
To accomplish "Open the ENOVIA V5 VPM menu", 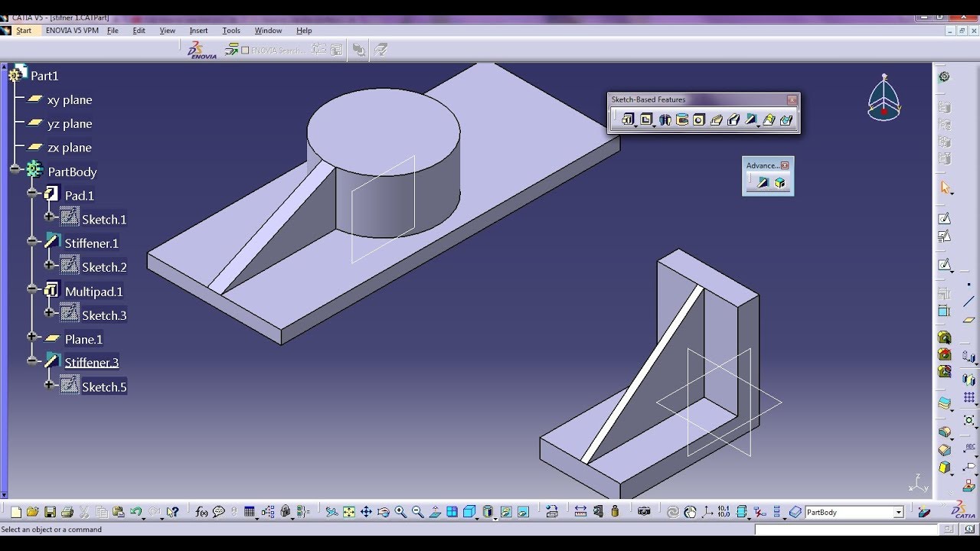I will pyautogui.click(x=72, y=31).
